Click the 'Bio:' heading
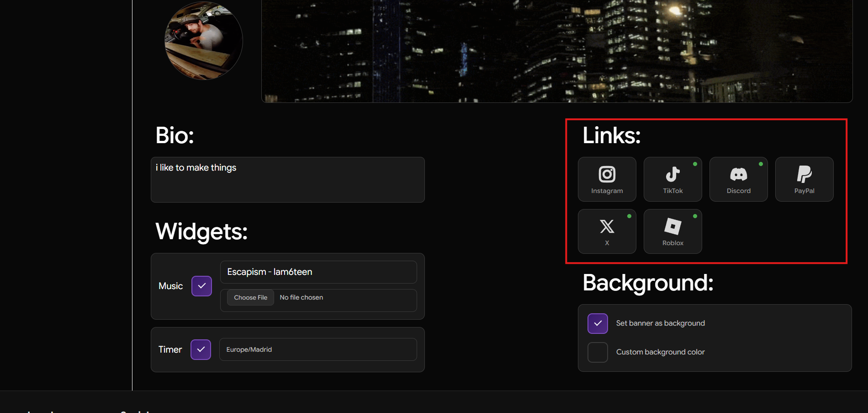 175,135
